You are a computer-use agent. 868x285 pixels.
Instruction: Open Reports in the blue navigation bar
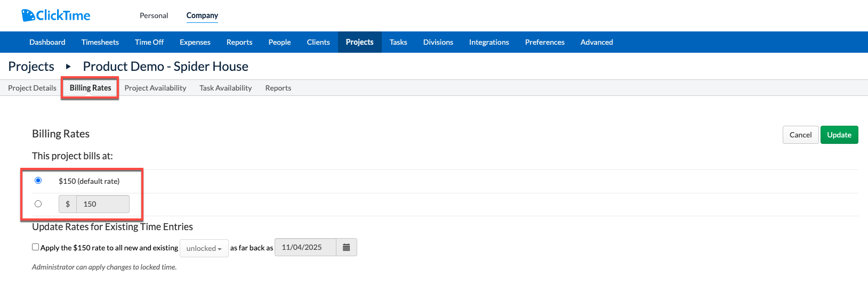click(239, 42)
